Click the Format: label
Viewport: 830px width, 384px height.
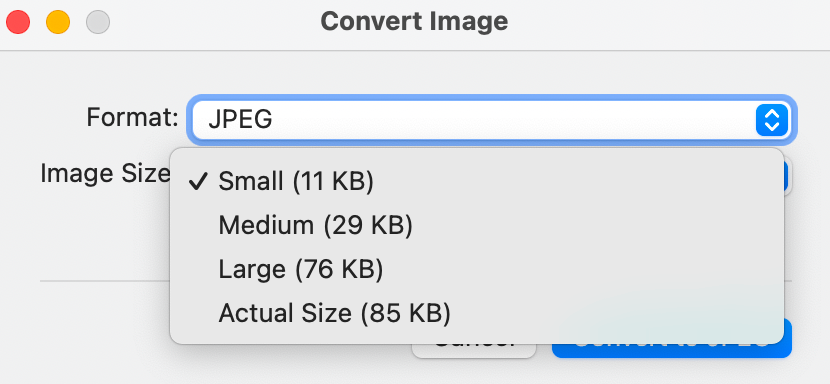(133, 117)
